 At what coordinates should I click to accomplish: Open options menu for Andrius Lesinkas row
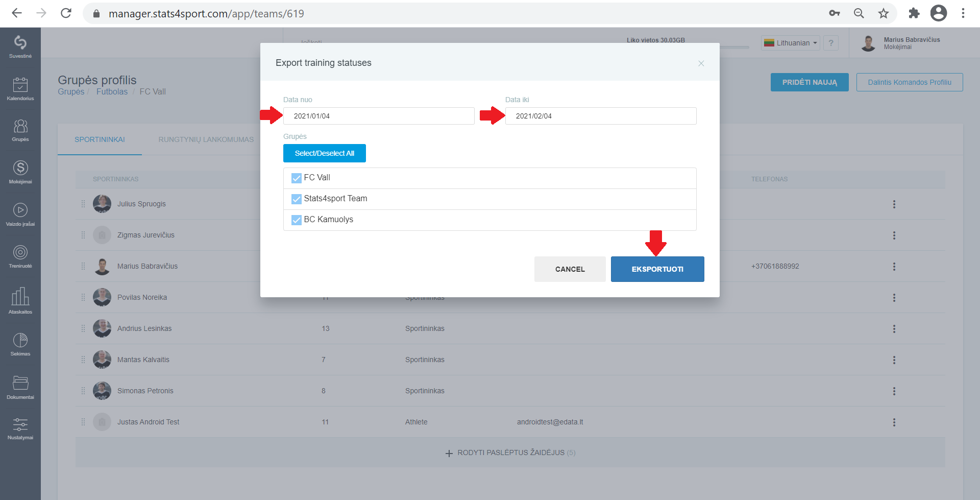tap(894, 329)
